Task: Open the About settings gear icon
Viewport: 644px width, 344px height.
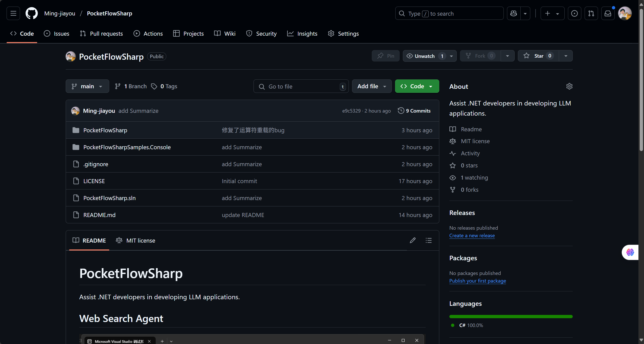Action: click(x=569, y=86)
